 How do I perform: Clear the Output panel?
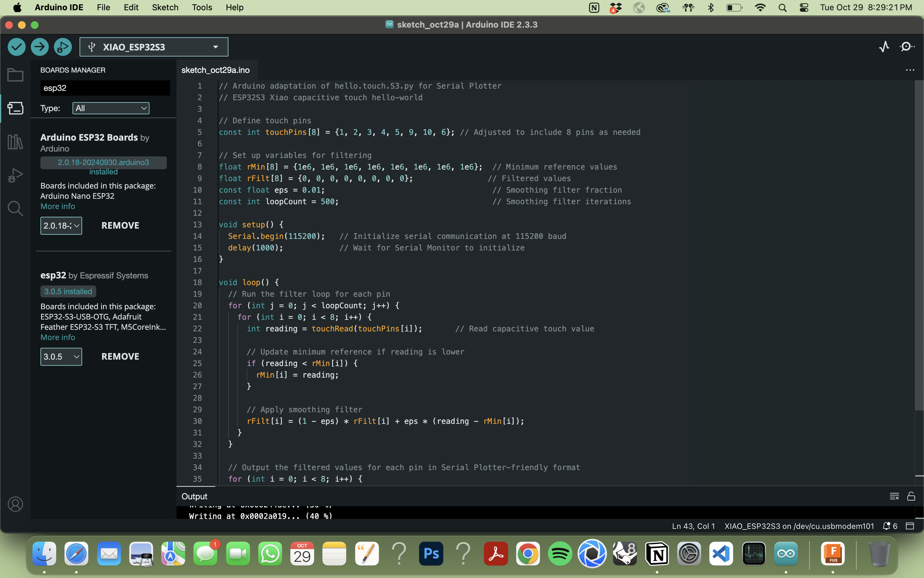pyautogui.click(x=894, y=496)
